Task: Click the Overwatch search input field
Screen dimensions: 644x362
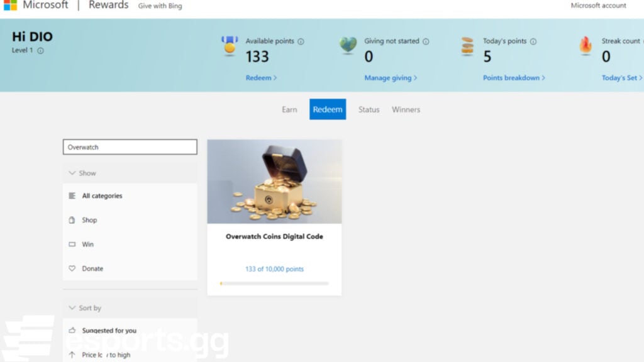Action: pos(130,146)
